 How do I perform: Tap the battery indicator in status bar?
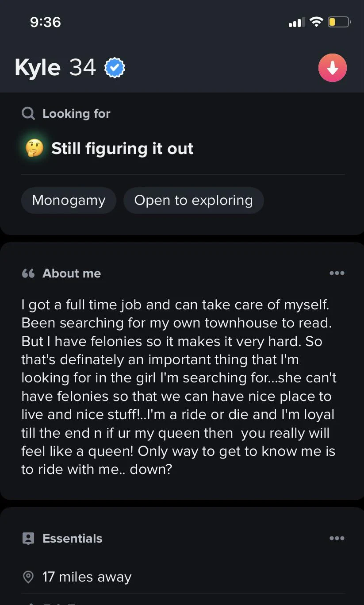pos(339,22)
